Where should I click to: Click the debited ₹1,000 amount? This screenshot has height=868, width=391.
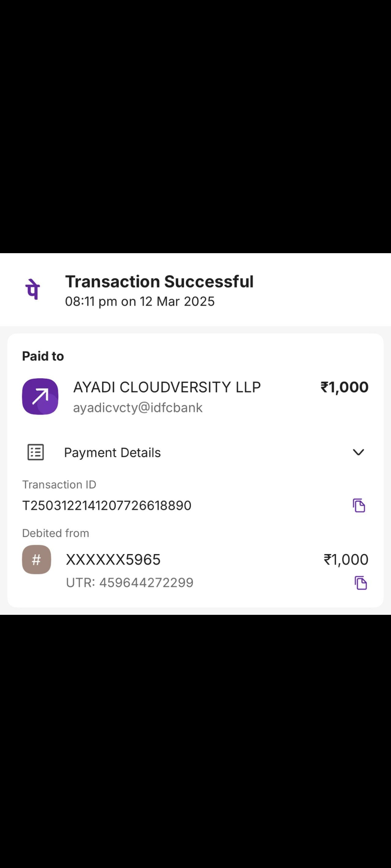tap(346, 559)
